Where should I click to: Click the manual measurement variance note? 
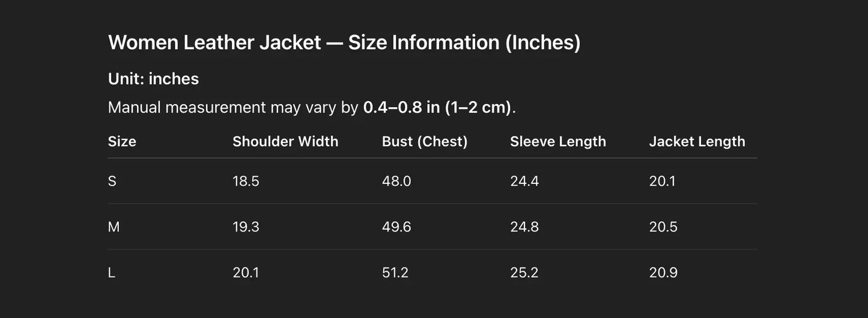pos(312,108)
